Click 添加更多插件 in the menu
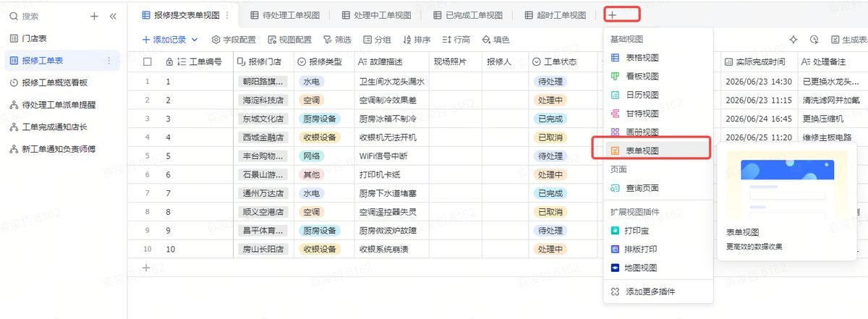The height and width of the screenshot is (319, 868). (658, 292)
